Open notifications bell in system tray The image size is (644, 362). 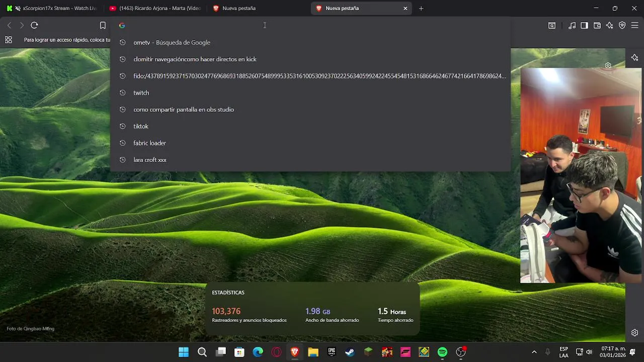(633, 352)
